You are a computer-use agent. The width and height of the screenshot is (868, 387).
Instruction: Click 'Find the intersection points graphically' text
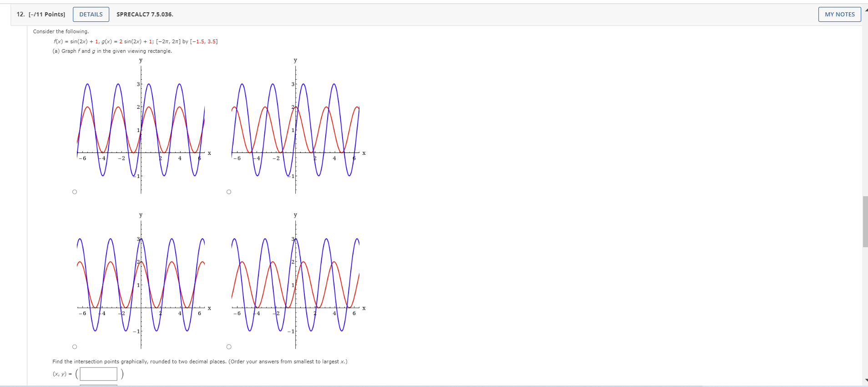click(x=200, y=362)
